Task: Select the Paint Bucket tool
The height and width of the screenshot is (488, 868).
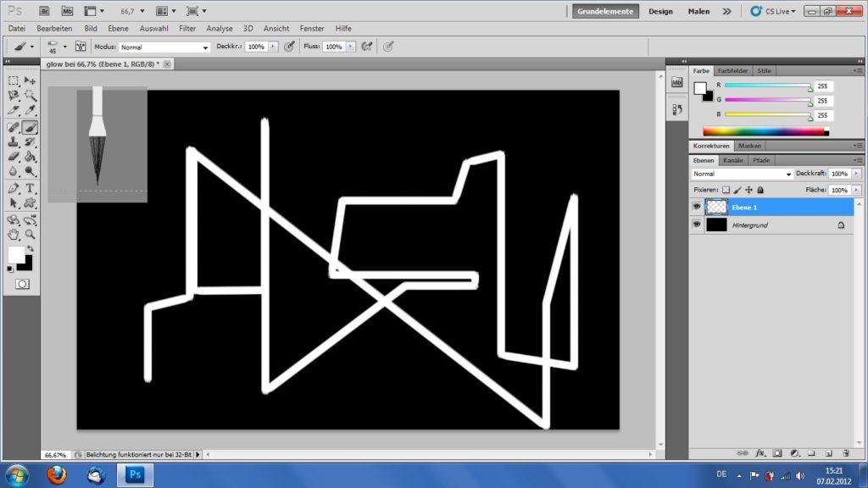Action: [x=30, y=157]
